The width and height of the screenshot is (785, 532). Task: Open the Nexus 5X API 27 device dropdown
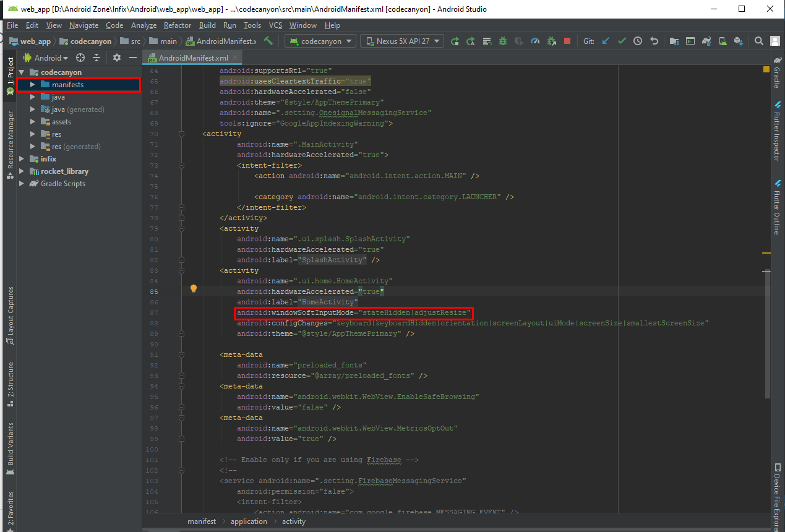(401, 41)
